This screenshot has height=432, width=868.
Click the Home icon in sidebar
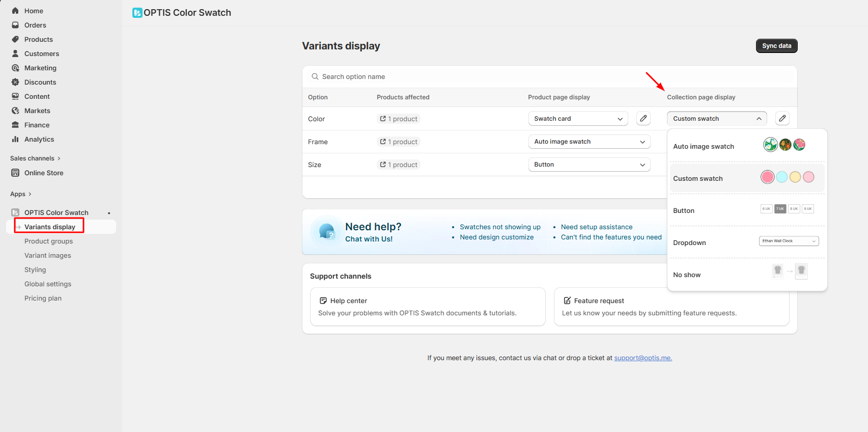tap(15, 11)
